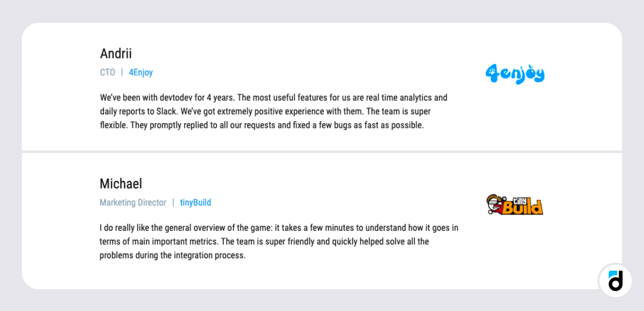Click the pipe separator after Marketing Director
This screenshot has width=644, height=311.
173,202
